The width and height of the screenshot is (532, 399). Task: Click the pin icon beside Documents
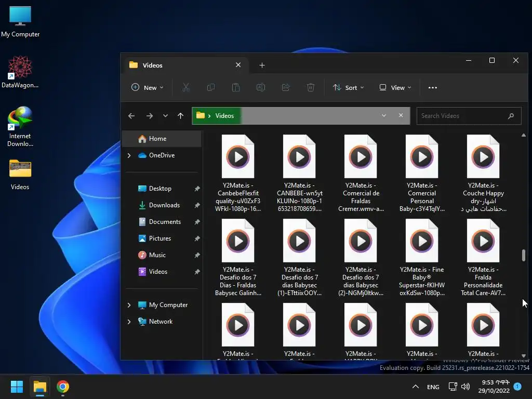(x=197, y=222)
